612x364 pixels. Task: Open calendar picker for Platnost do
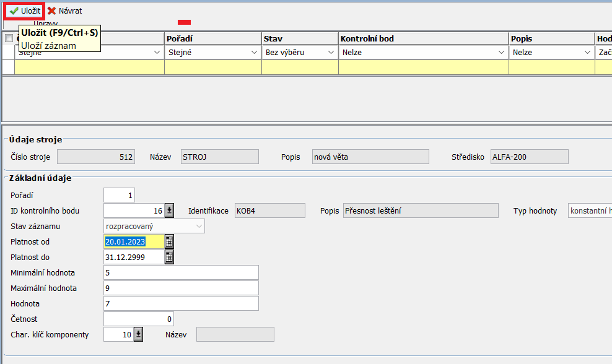[168, 257]
